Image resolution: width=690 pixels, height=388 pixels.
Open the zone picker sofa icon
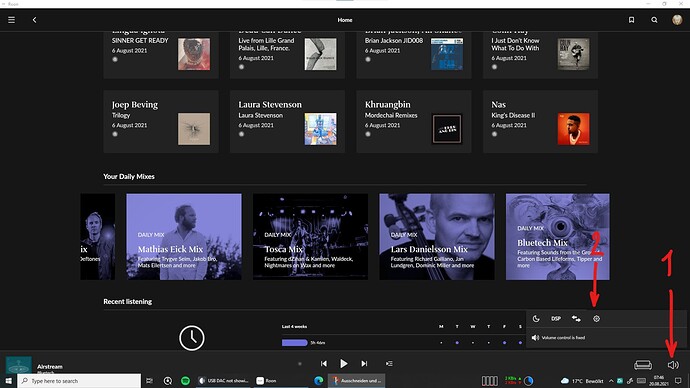[x=643, y=365]
